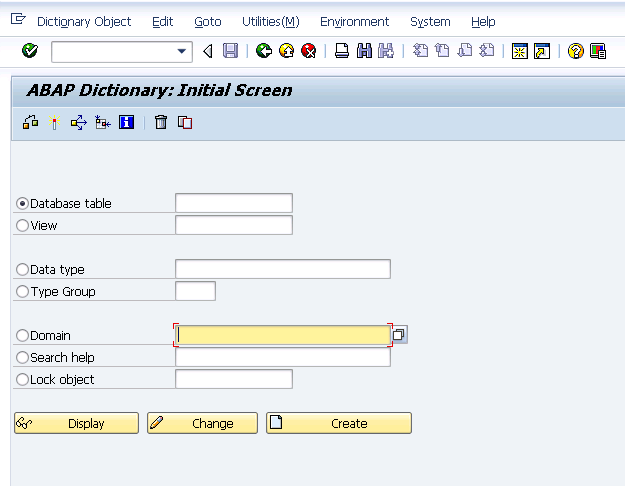The width and height of the screenshot is (625, 486).
Task: Click the Type Group input field
Action: tap(195, 291)
